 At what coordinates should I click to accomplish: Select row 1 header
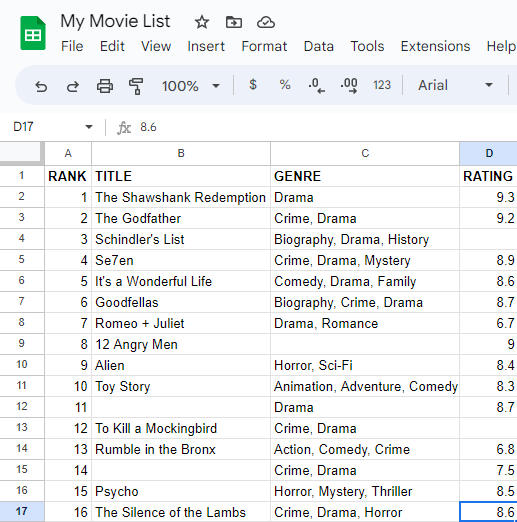(22, 176)
